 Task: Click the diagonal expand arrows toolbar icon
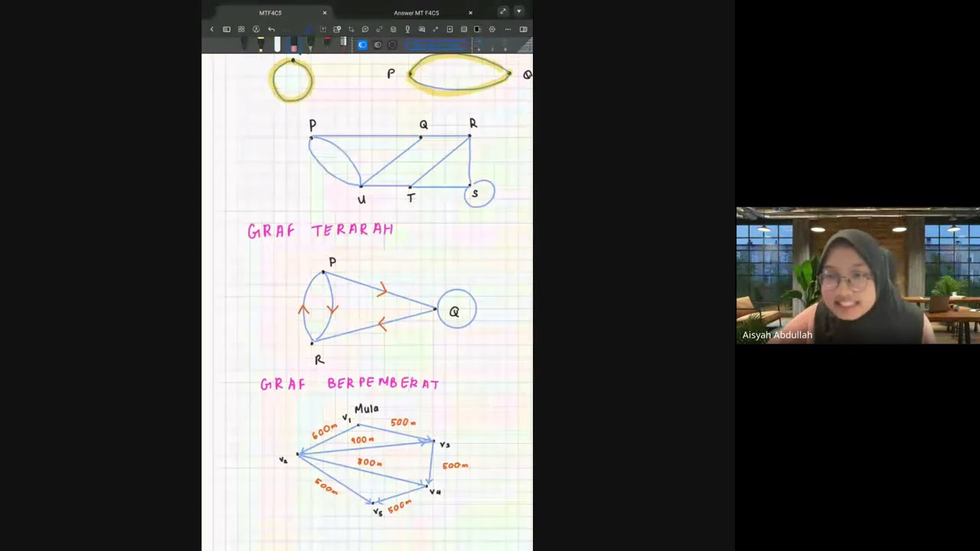pyautogui.click(x=436, y=29)
